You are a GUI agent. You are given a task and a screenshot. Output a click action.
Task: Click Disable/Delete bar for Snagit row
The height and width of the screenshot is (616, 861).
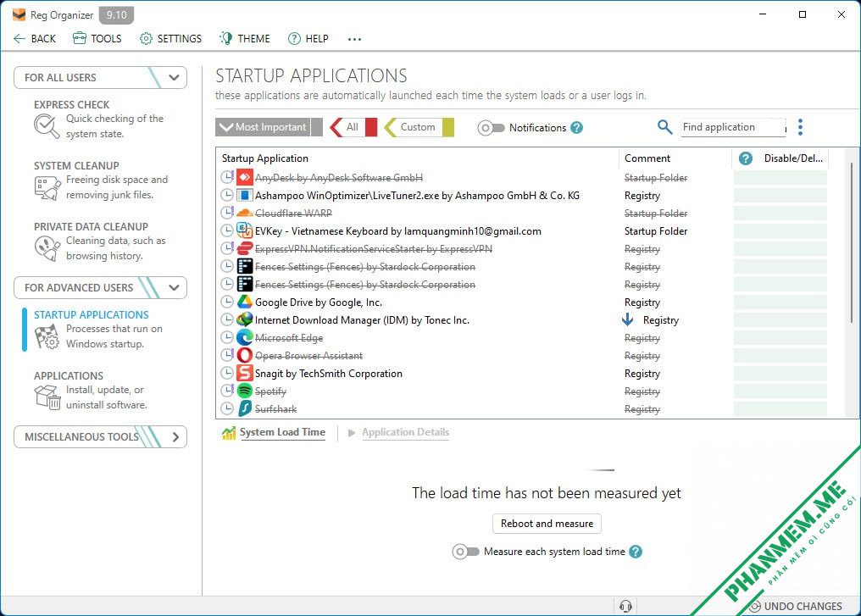coord(780,374)
